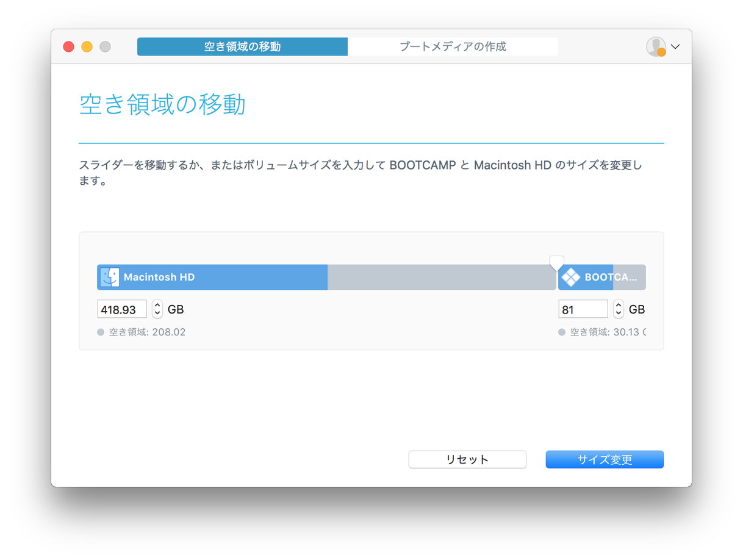
Task: Increase Macintosh HD size with the up stepper arrow
Action: 157,305
